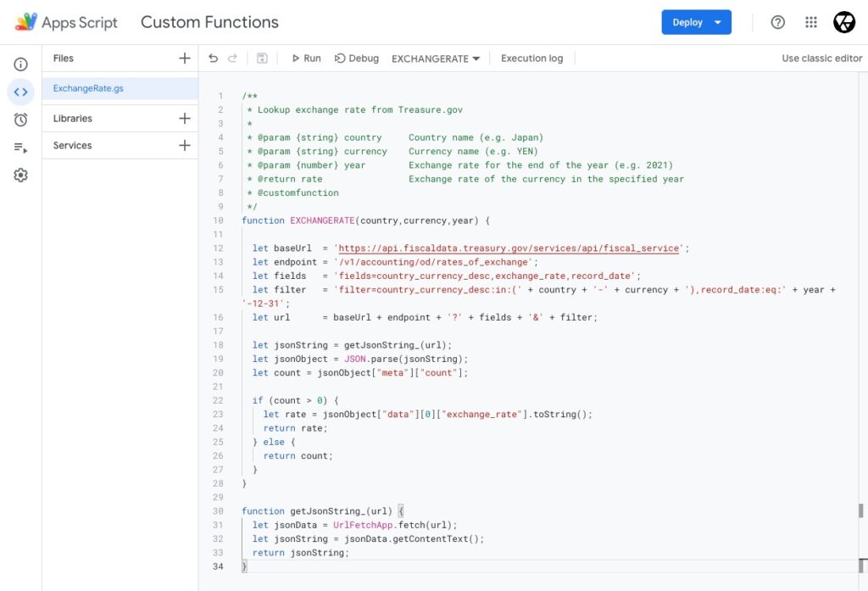868x591 pixels.
Task: Click the 'let url' declaration line
Action: tap(425, 317)
